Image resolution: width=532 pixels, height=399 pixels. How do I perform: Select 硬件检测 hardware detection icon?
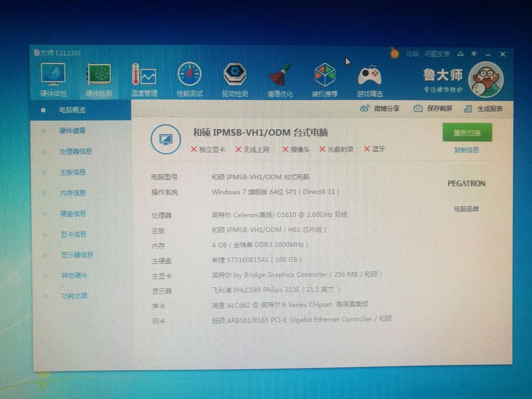99,80
